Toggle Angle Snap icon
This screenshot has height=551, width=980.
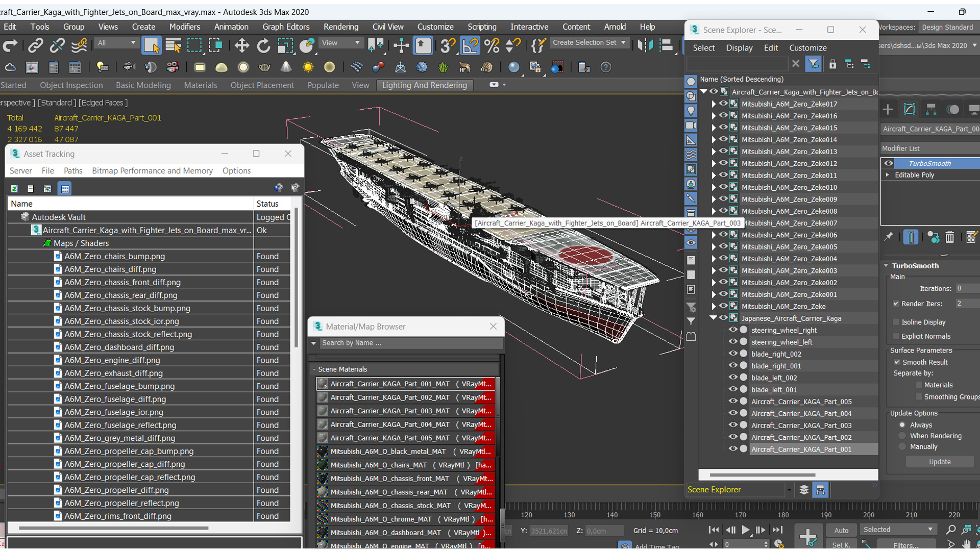(470, 46)
